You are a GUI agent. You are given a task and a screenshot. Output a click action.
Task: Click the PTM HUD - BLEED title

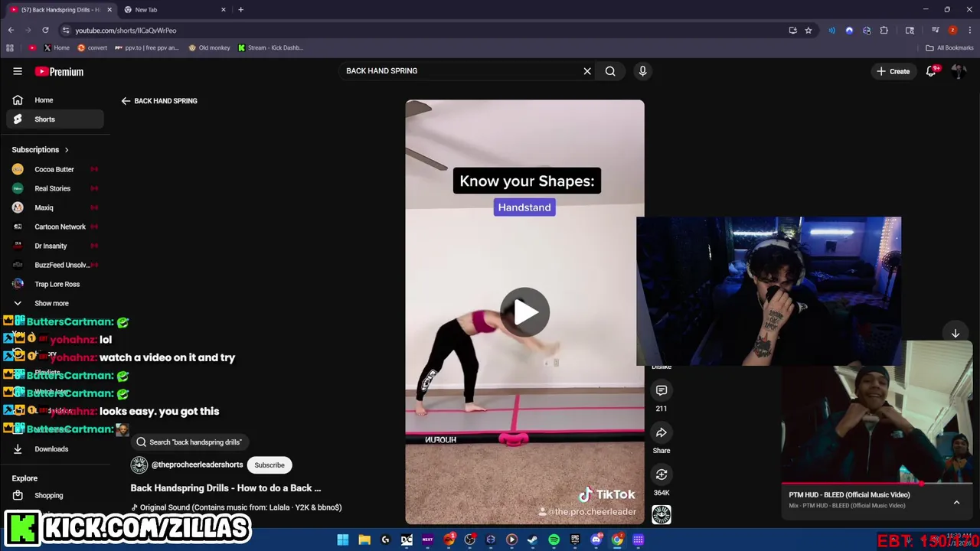849,495
